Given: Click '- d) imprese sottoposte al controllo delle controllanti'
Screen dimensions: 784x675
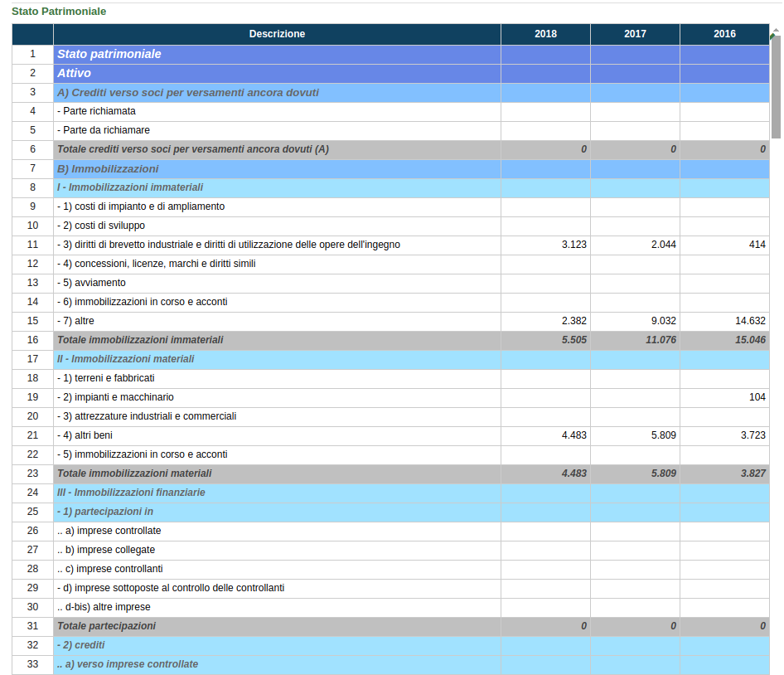Looking at the screenshot, I should tap(171, 588).
